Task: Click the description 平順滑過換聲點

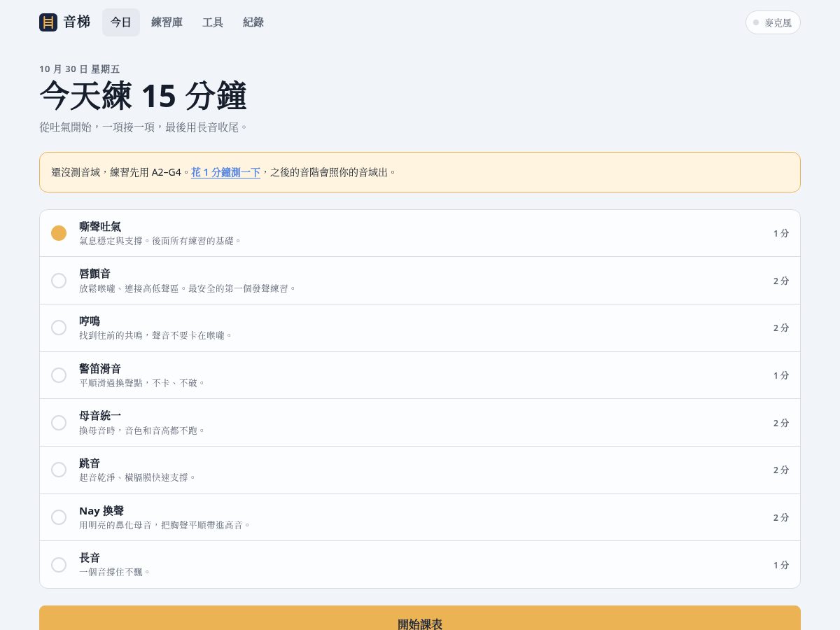Action: point(111,383)
